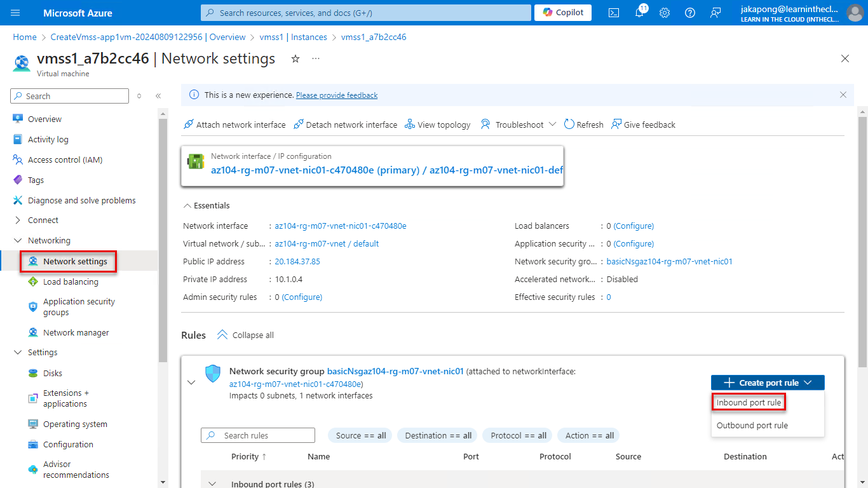Screen dimensions: 868x488
Task: Open Disks
Action: [x=52, y=373]
